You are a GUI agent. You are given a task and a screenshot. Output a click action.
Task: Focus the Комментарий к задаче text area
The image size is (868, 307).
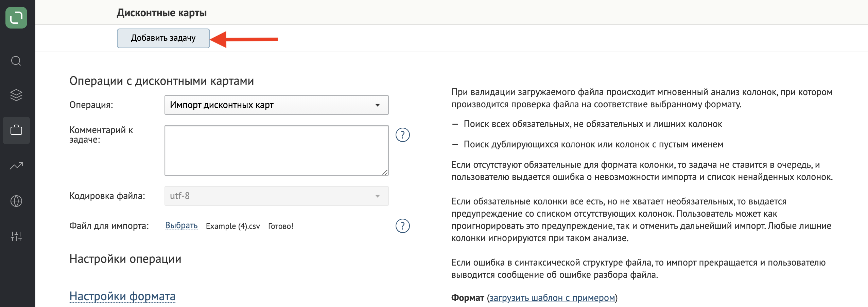276,150
